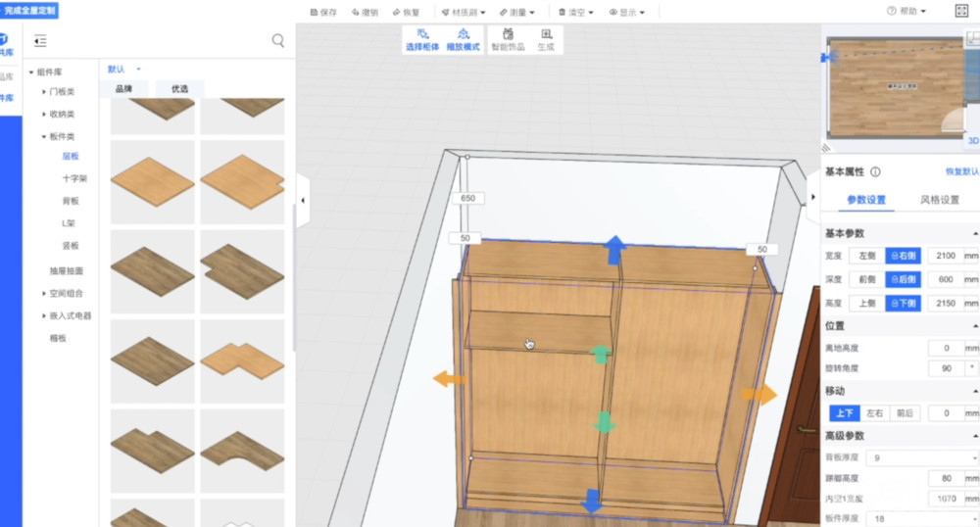
Task: Click the 选择柜体 (select cabinet) tool icon
Action: point(423,34)
